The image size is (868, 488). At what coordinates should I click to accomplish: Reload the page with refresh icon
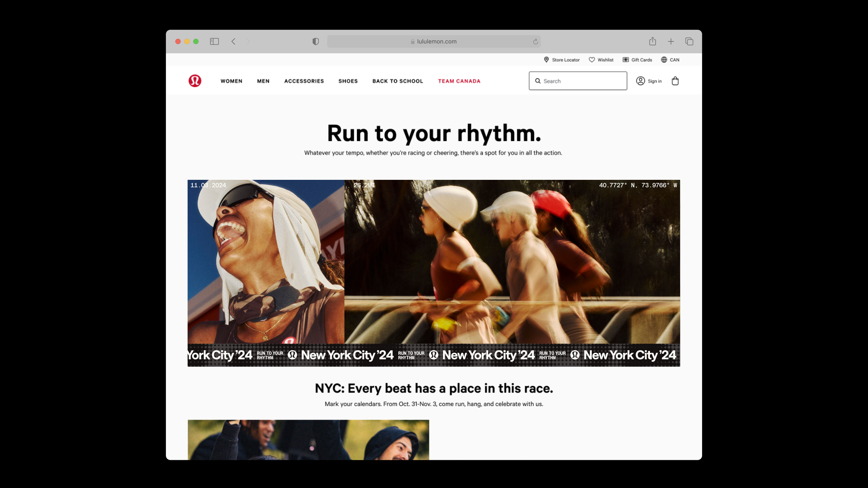click(535, 42)
